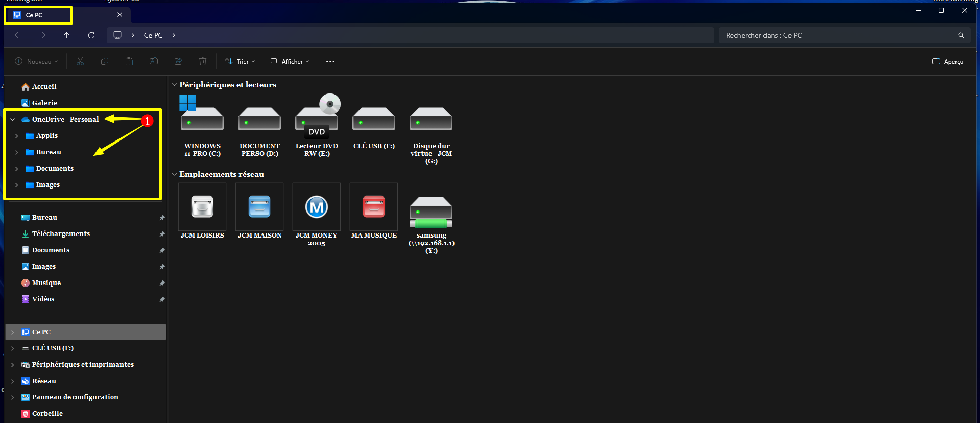
Task: Click the Cut scissors icon
Action: click(x=80, y=61)
